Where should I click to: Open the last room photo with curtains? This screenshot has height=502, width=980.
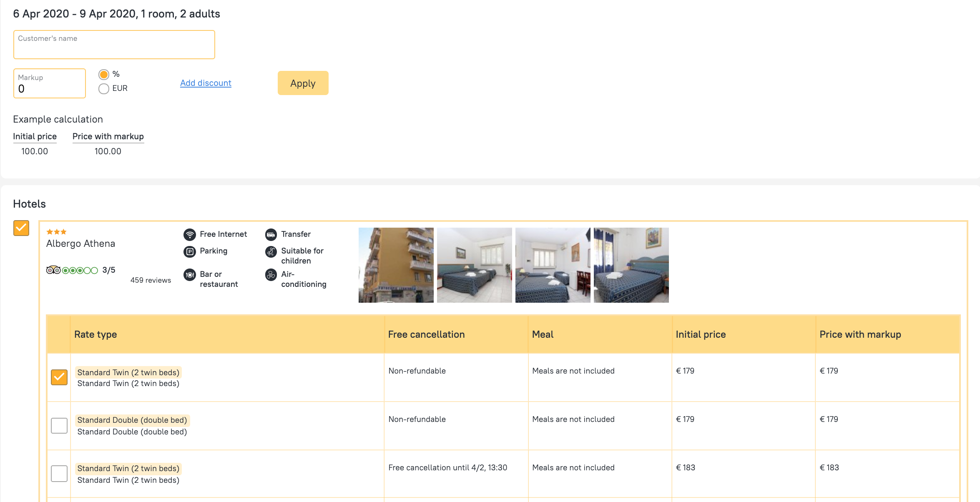pos(631,265)
